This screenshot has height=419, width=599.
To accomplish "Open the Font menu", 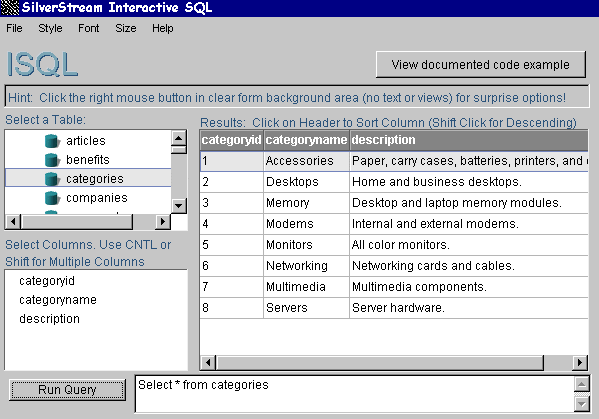I will (89, 28).
